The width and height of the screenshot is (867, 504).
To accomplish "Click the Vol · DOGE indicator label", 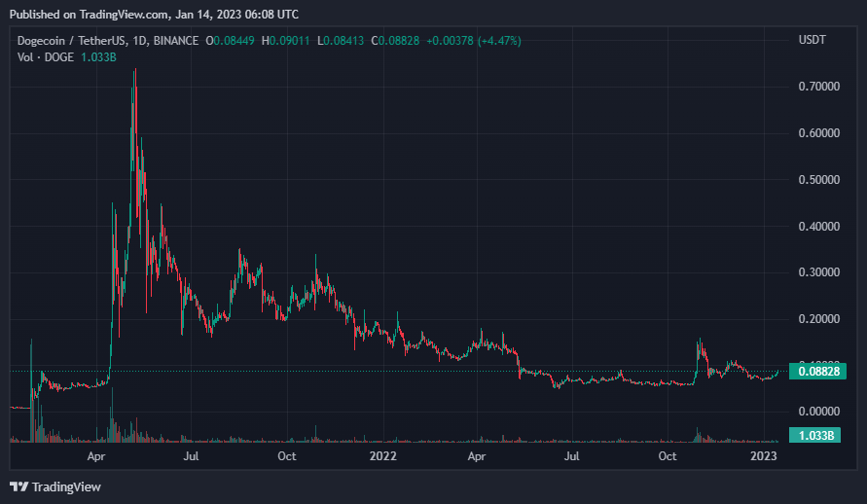I will [x=46, y=57].
